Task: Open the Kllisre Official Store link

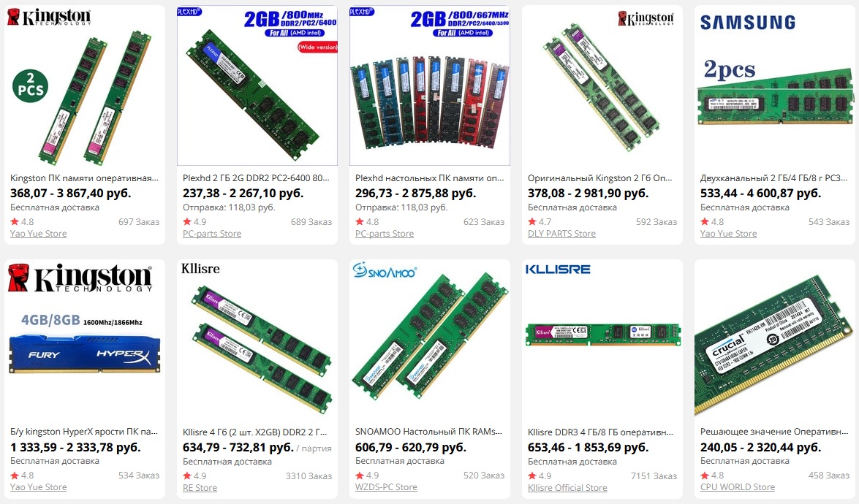Action: 567,488
